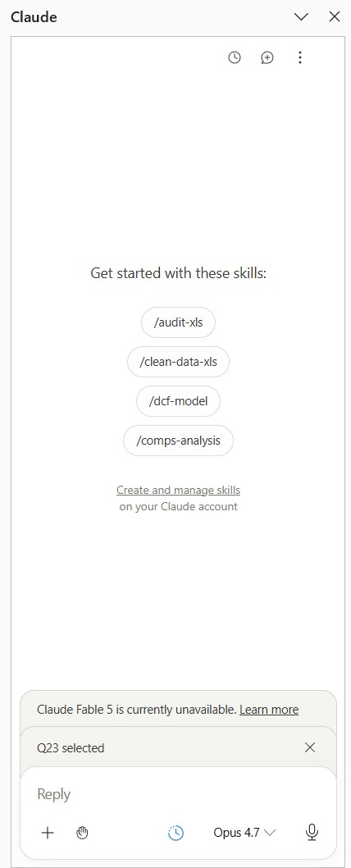Viewport: 351px width, 868px height.
Task: Start a new chat with plus-bubble icon
Action: coord(267,57)
